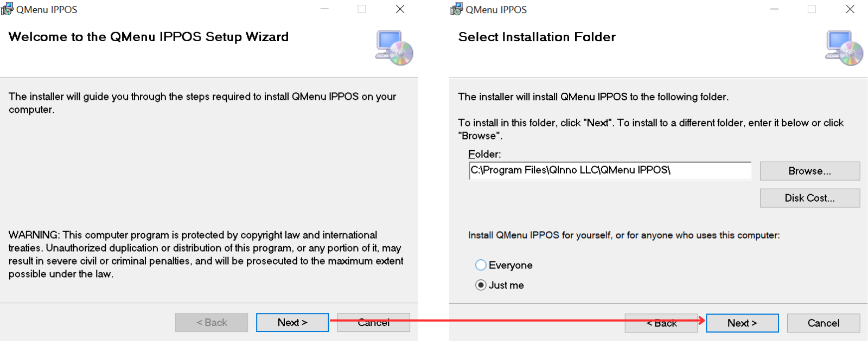Click the installer icon in the Welcome dialog's title bar
The width and height of the screenshot is (868, 358).
(x=7, y=9)
